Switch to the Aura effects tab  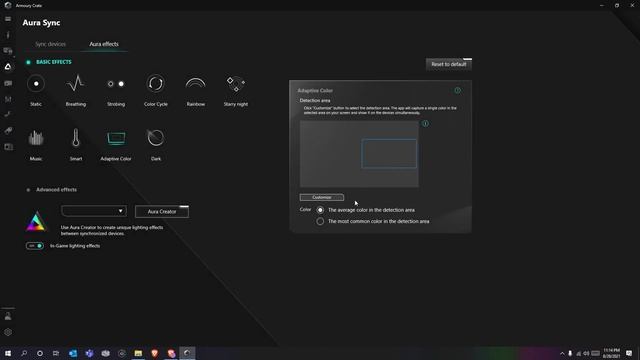tap(104, 44)
